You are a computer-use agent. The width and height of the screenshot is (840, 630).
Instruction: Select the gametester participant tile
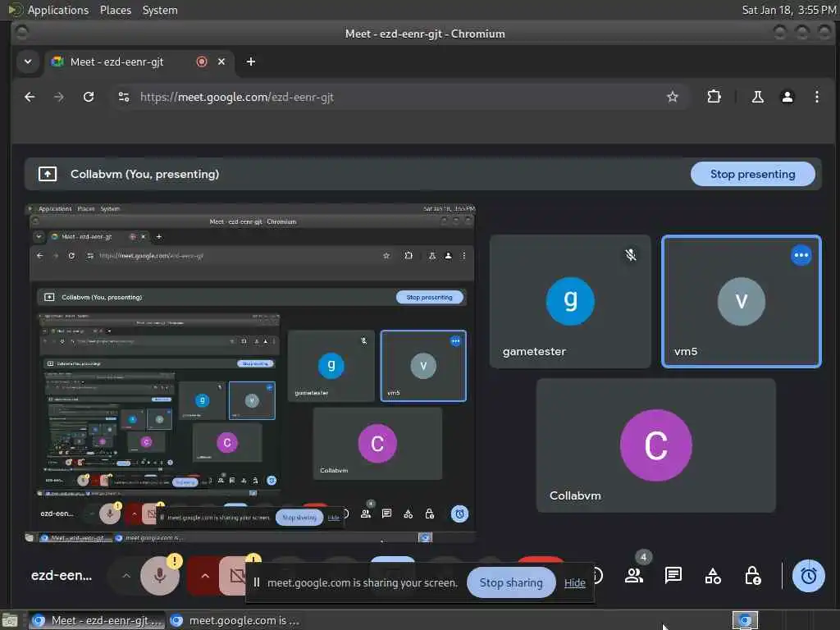click(570, 301)
